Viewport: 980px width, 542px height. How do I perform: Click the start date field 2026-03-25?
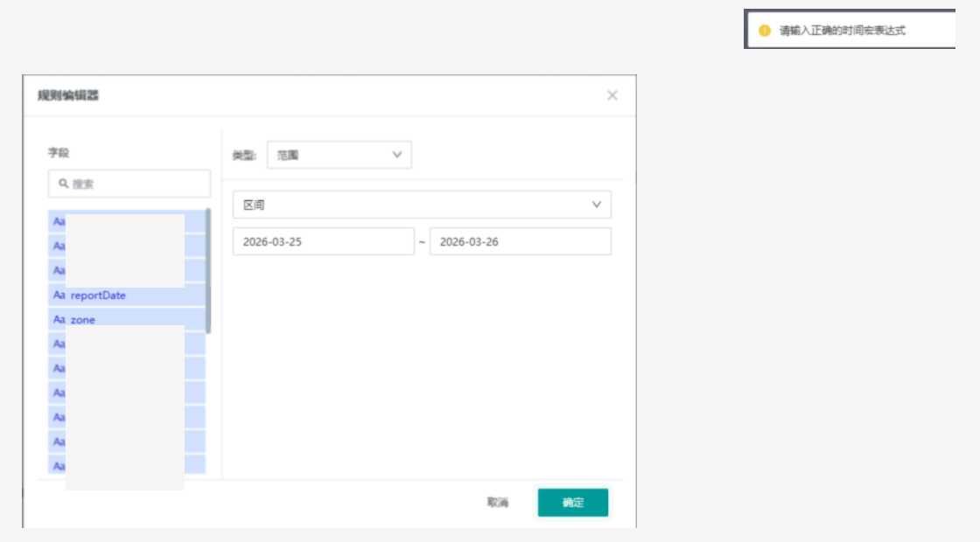[x=323, y=241]
